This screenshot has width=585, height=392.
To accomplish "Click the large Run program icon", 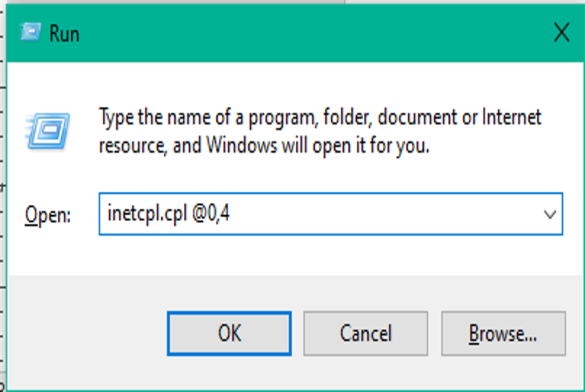I will [x=47, y=131].
